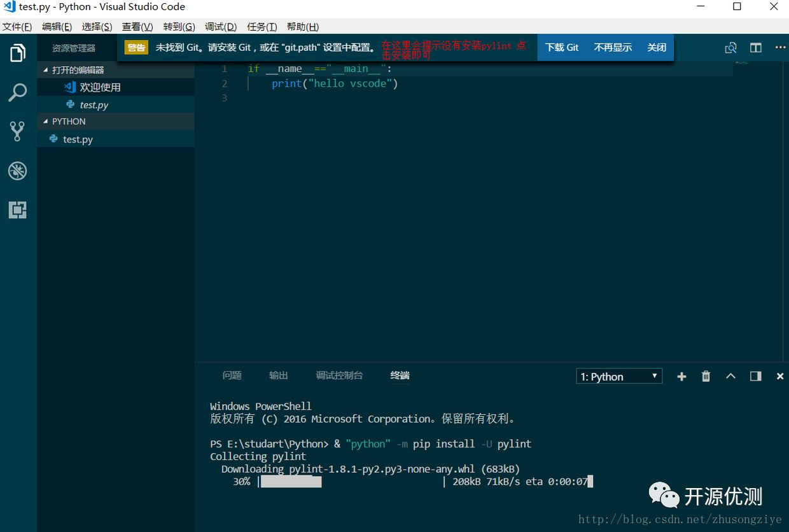This screenshot has width=789, height=532.
Task: Open the Debug view icon
Action: coord(18,171)
